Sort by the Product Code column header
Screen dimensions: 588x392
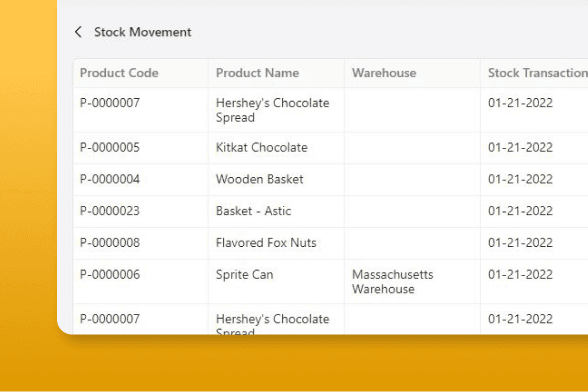[x=119, y=73]
